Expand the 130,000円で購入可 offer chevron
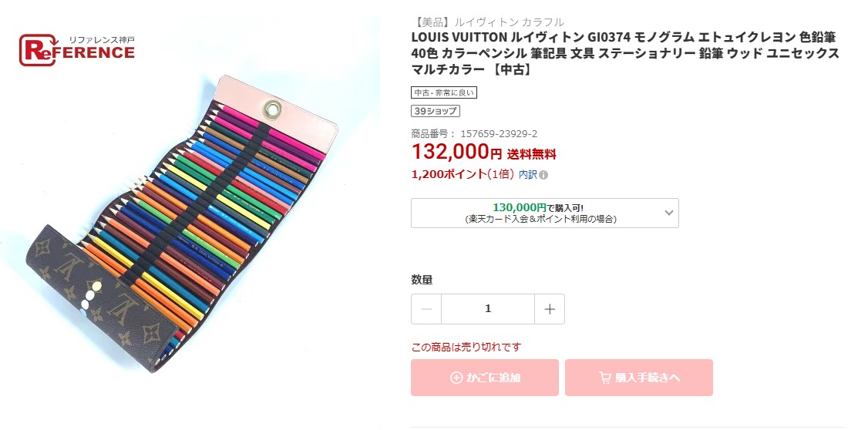Image resolution: width=868 pixels, height=430 pixels. [x=668, y=212]
